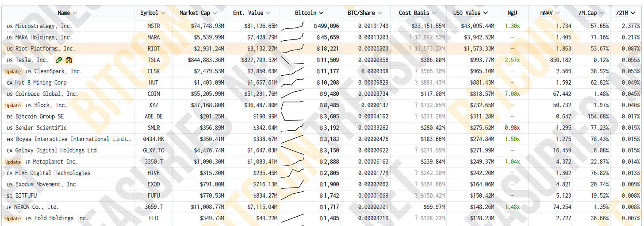Click the 3350.T symbol cell

[x=154, y=162]
